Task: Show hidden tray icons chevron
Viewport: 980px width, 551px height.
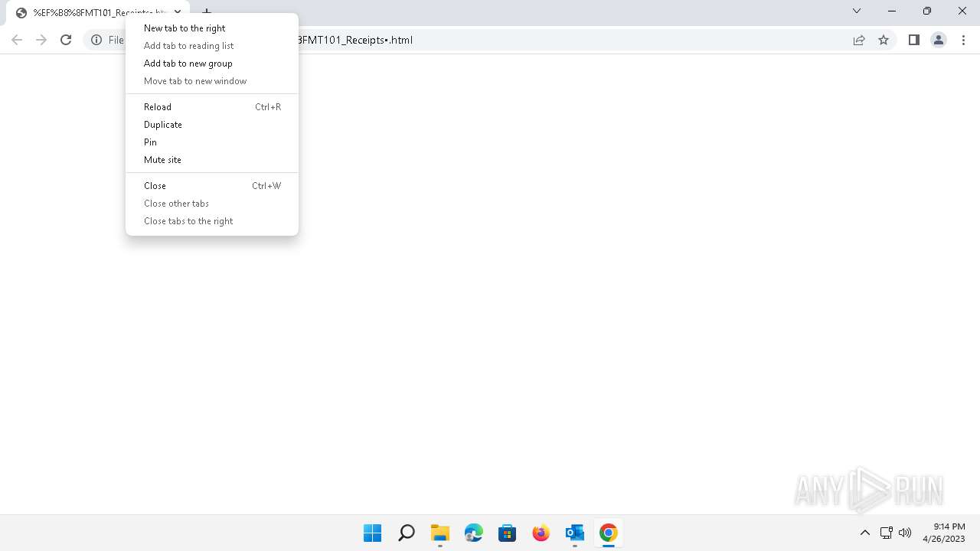Action: (865, 533)
